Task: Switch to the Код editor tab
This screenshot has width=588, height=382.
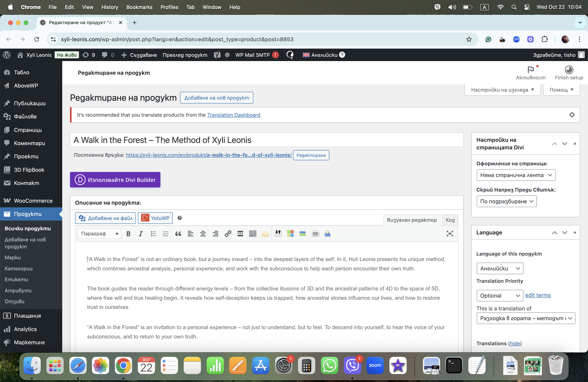Action: (x=450, y=220)
